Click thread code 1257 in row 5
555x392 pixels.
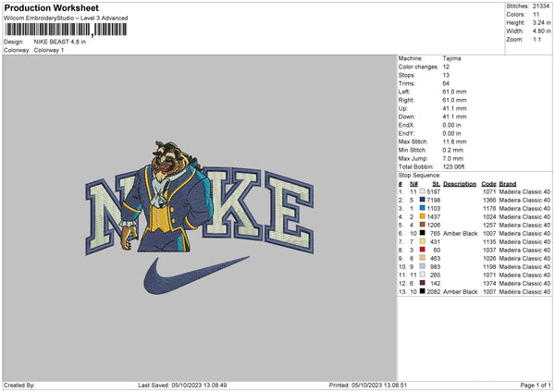[x=489, y=225]
